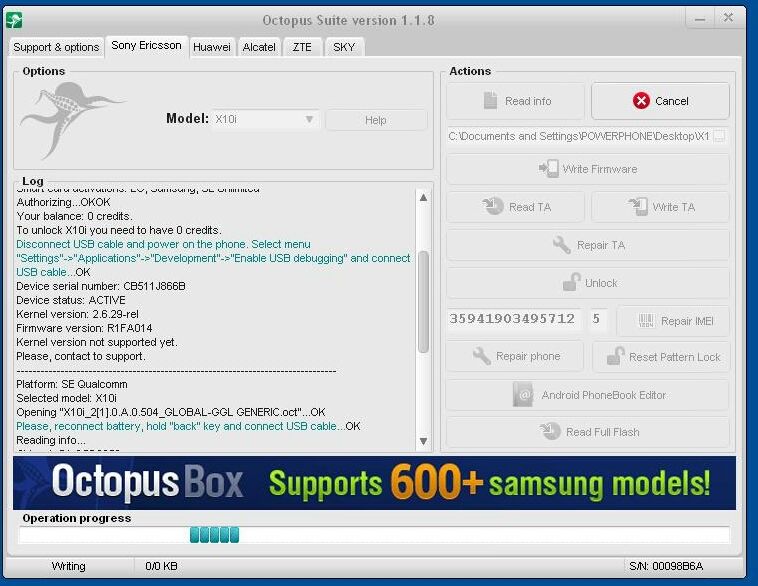The height and width of the screenshot is (586, 758).
Task: Click the Reset Pattern Lock padlock icon
Action: (x=615, y=356)
